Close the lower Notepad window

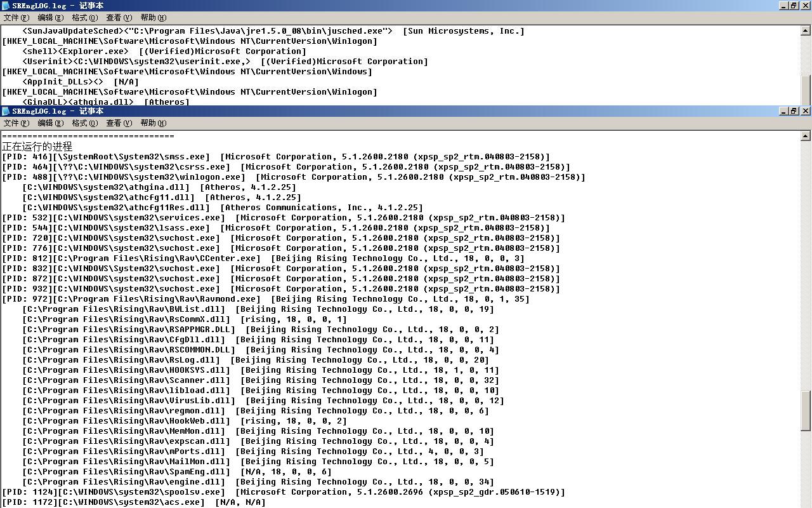point(806,111)
